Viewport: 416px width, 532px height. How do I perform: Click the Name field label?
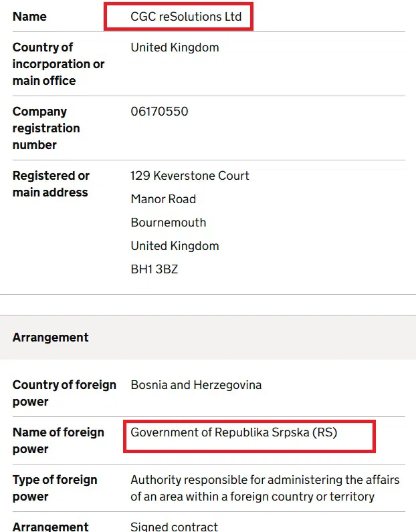29,17
